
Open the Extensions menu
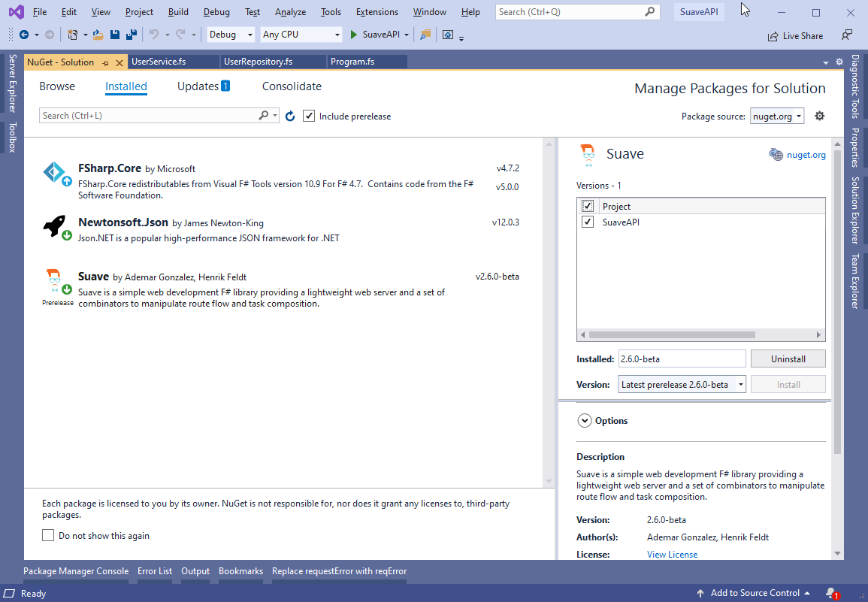click(377, 11)
